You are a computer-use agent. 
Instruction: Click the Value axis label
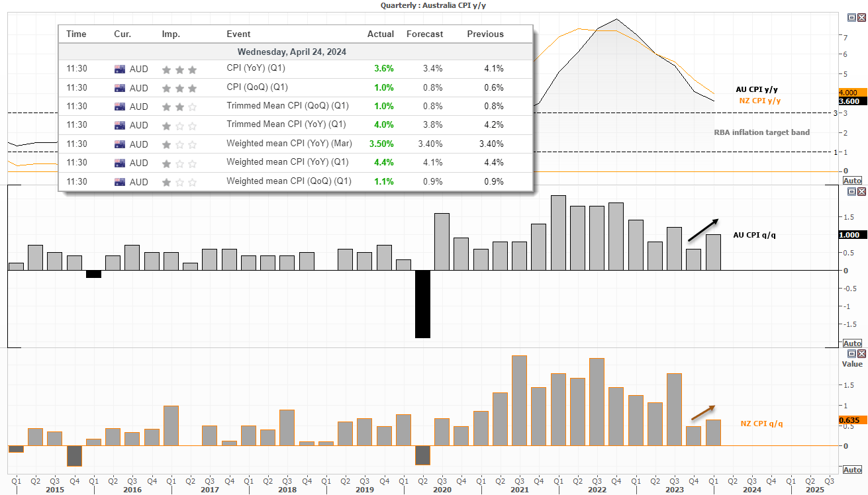pos(852,364)
